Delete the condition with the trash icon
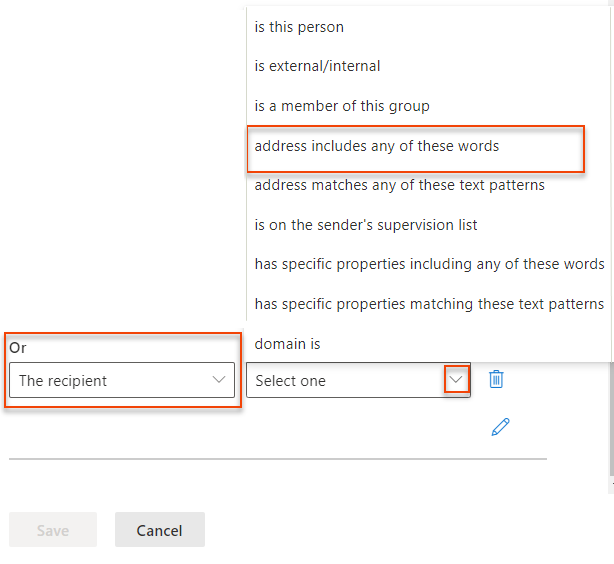This screenshot has height=564, width=614. coord(496,379)
